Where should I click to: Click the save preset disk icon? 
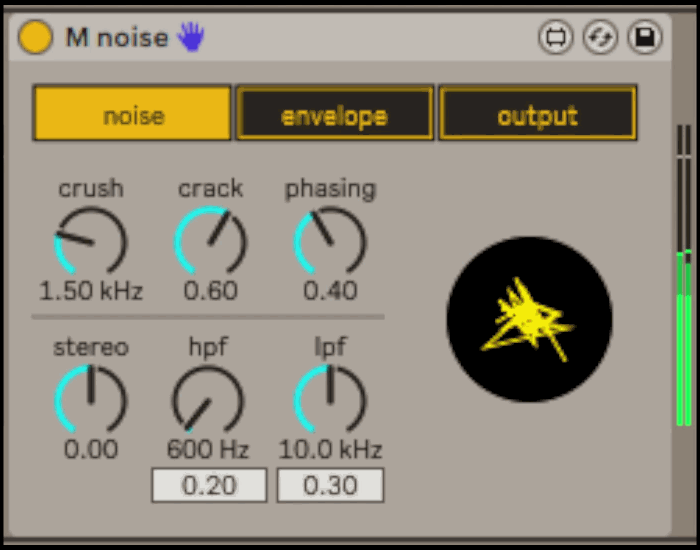[645, 38]
